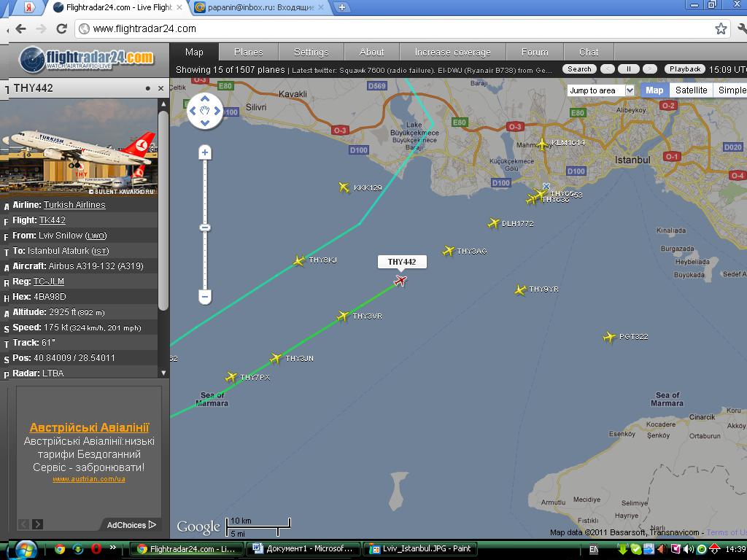Select the Map view type button
This screenshot has width=747, height=560.
[654, 90]
